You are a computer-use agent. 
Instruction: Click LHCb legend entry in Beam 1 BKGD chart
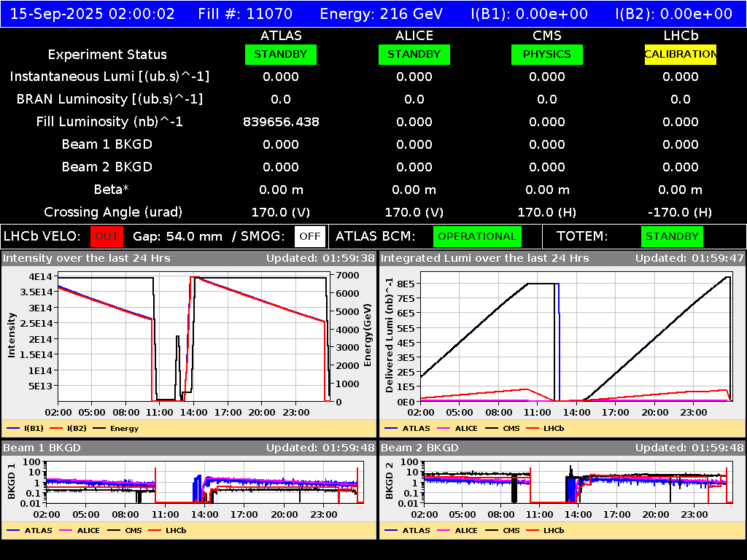[167, 531]
